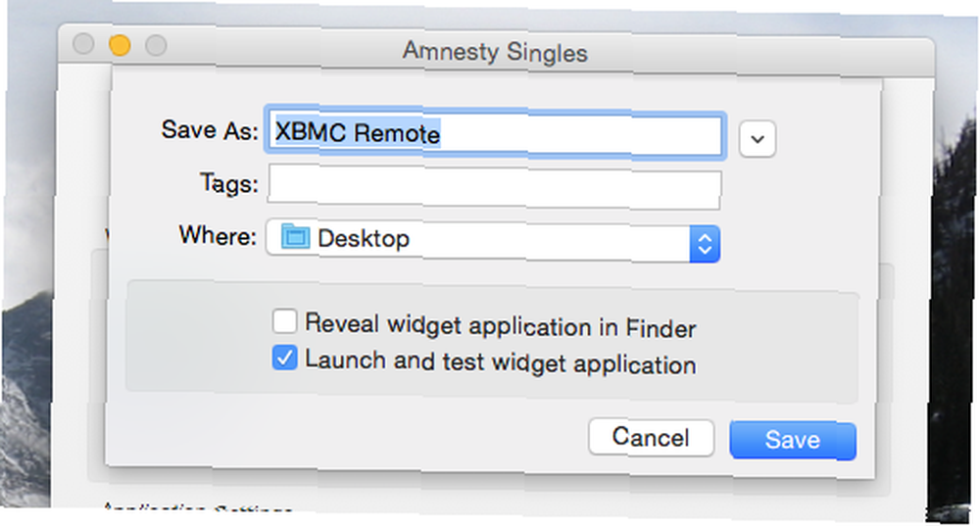This screenshot has height=526, width=980.
Task: Click the Cancel button
Action: coord(651,437)
